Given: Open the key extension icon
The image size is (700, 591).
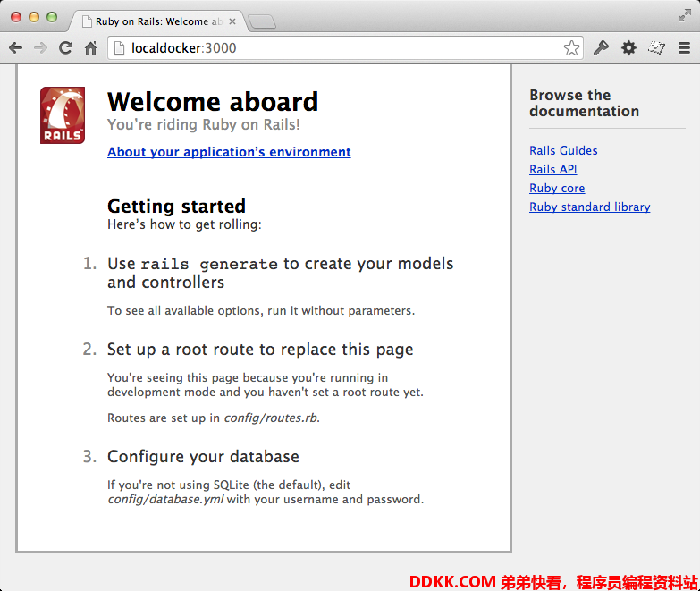Looking at the screenshot, I should [601, 47].
